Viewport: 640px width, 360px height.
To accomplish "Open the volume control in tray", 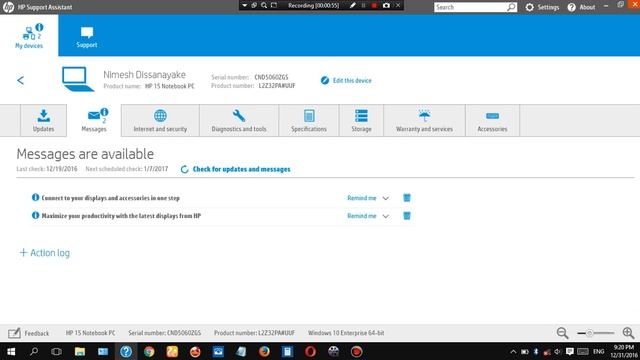I will coord(558,351).
